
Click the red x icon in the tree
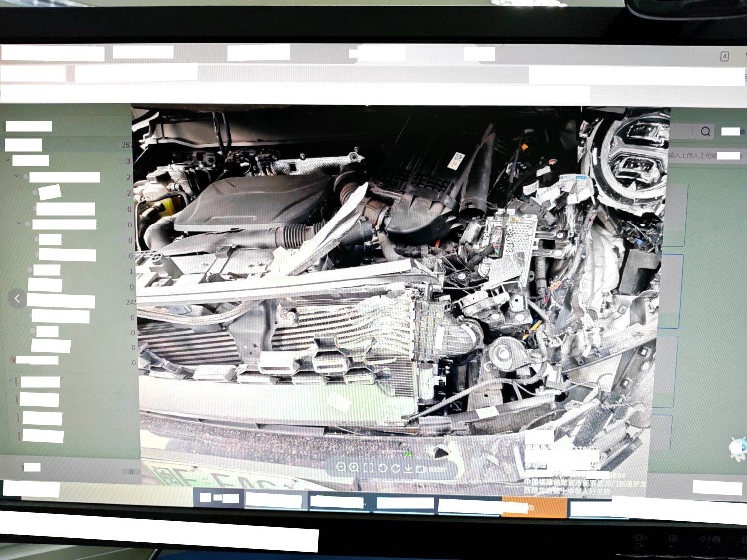coord(13,360)
